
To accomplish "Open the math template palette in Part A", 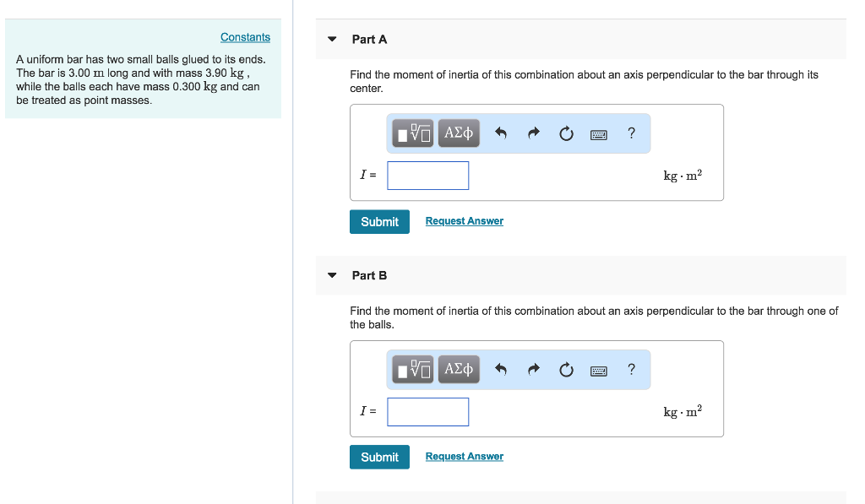I will (412, 133).
